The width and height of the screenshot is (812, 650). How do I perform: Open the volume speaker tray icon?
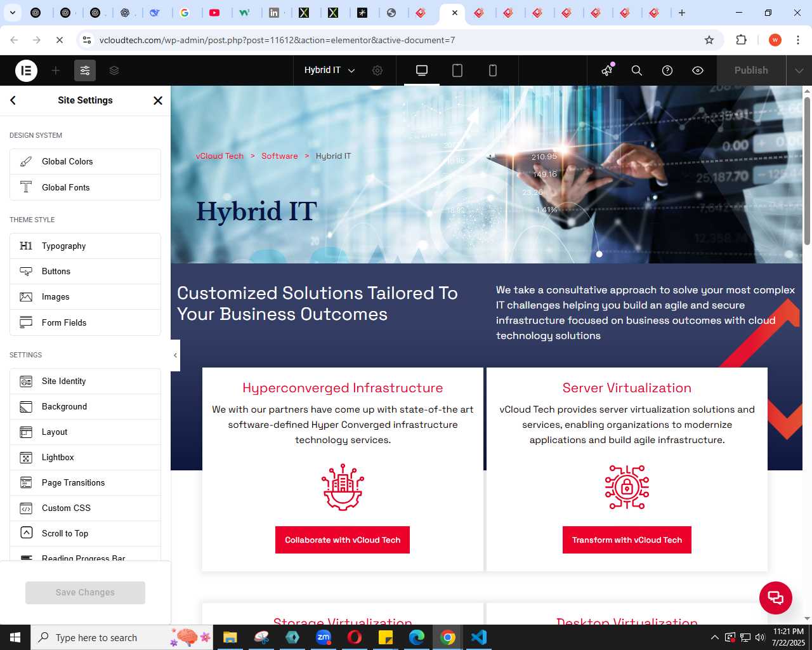point(760,637)
